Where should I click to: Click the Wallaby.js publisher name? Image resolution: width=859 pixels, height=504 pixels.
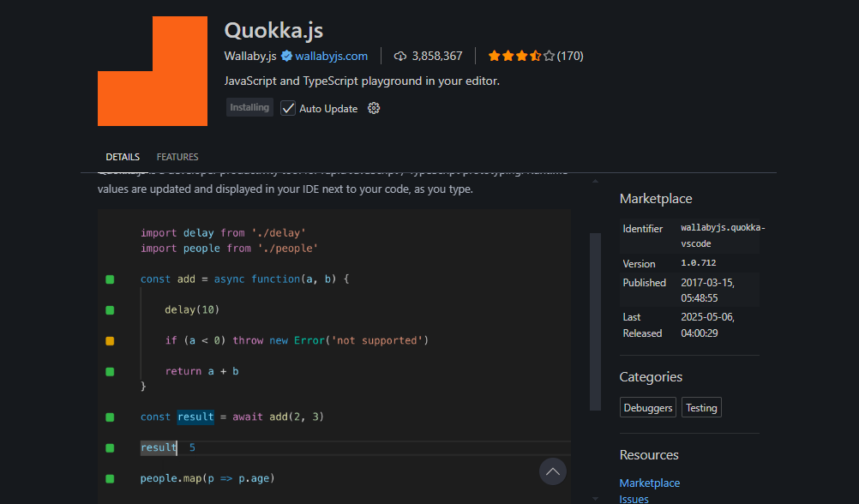tap(250, 56)
